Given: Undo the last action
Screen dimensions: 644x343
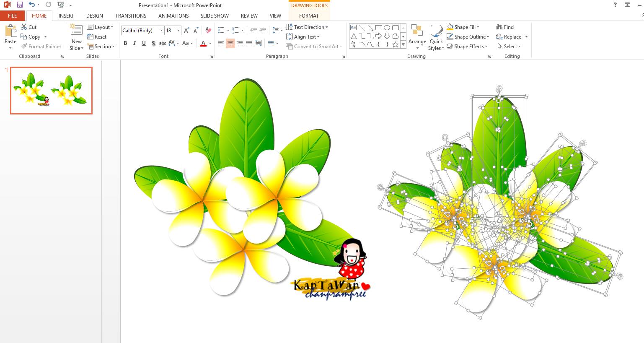Looking at the screenshot, I should click(32, 5).
